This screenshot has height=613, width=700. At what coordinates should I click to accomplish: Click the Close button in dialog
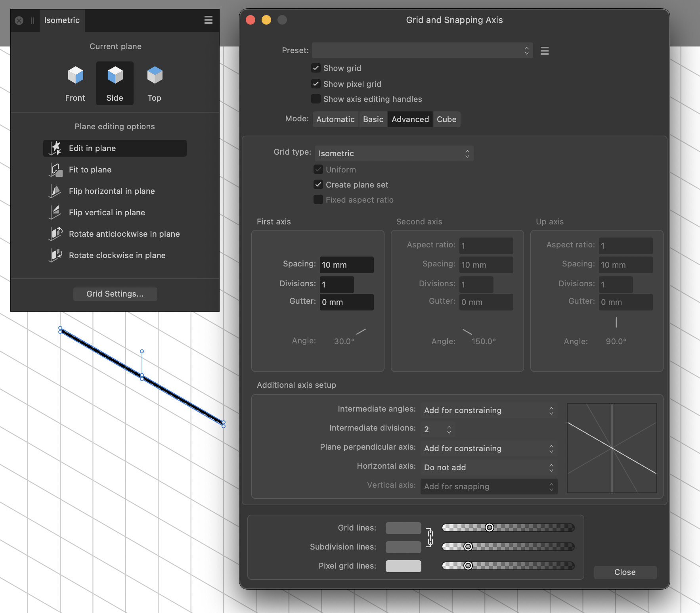625,572
